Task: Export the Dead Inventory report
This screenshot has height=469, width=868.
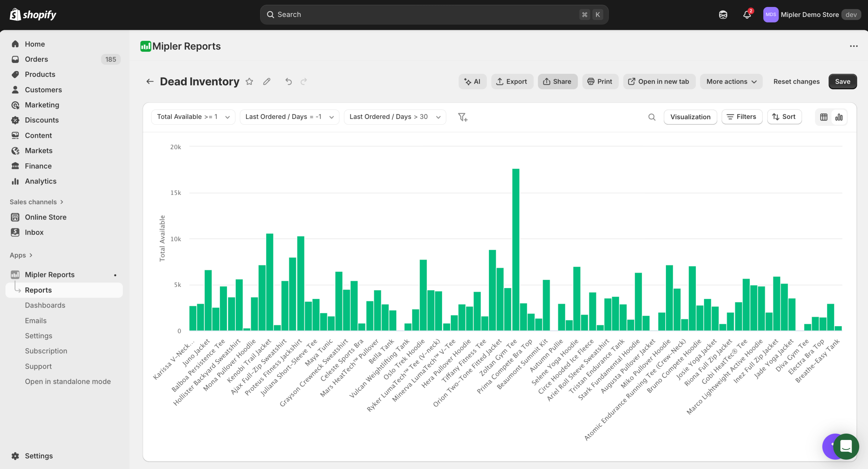Action: [512, 81]
